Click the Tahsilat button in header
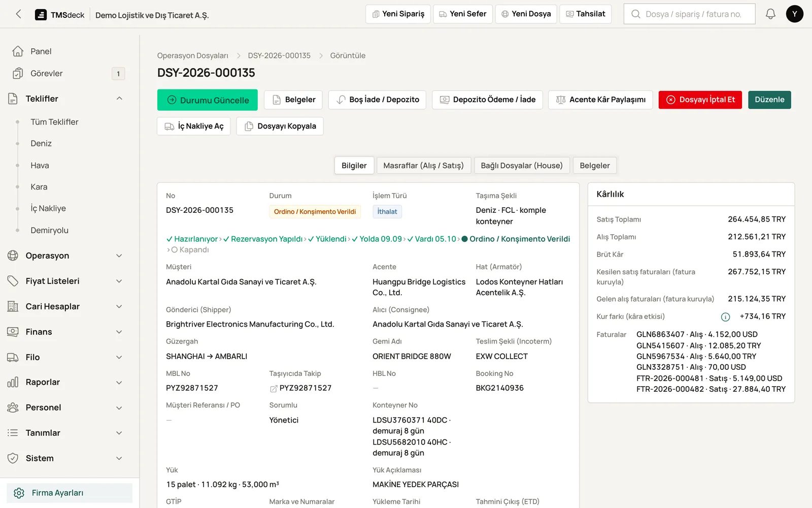 pyautogui.click(x=586, y=14)
